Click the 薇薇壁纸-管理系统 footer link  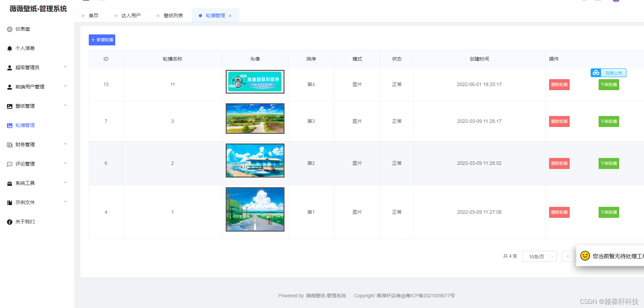coord(326,296)
